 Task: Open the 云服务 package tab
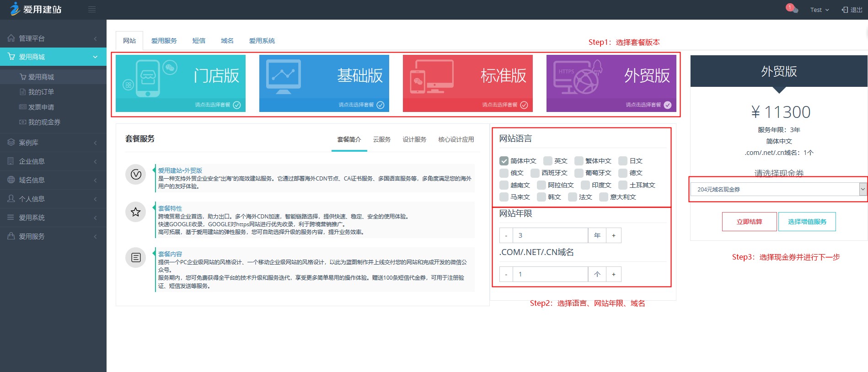click(x=382, y=139)
